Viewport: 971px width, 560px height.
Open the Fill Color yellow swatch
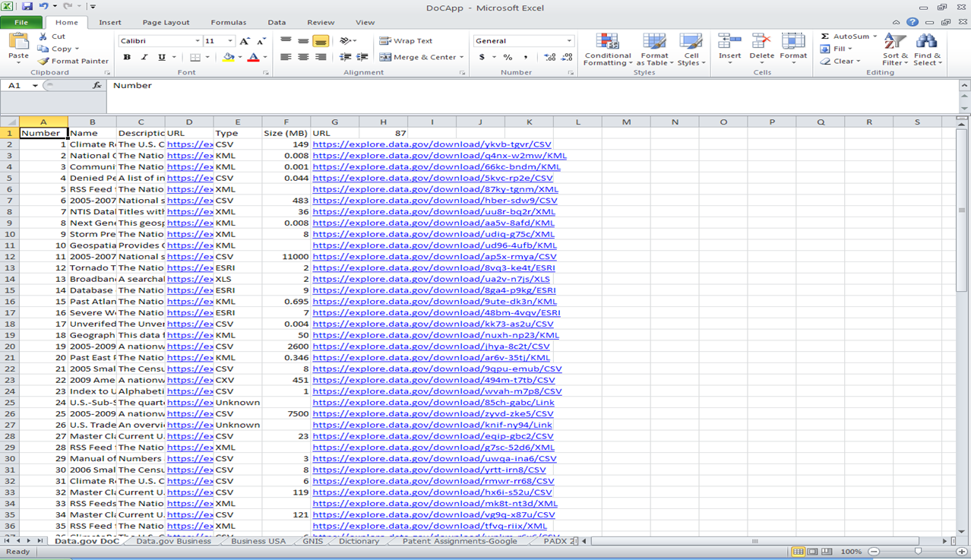tap(227, 57)
